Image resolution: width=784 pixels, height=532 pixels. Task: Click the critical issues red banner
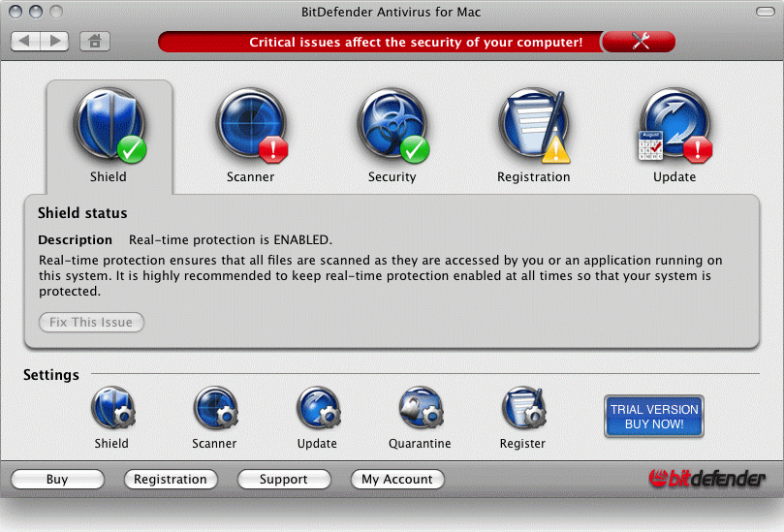coord(380,42)
